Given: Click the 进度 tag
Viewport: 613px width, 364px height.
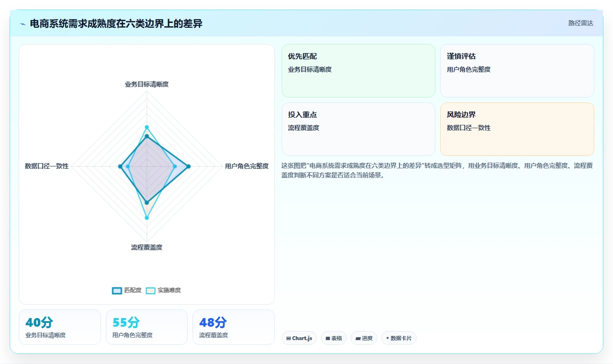Looking at the screenshot, I should 364,338.
